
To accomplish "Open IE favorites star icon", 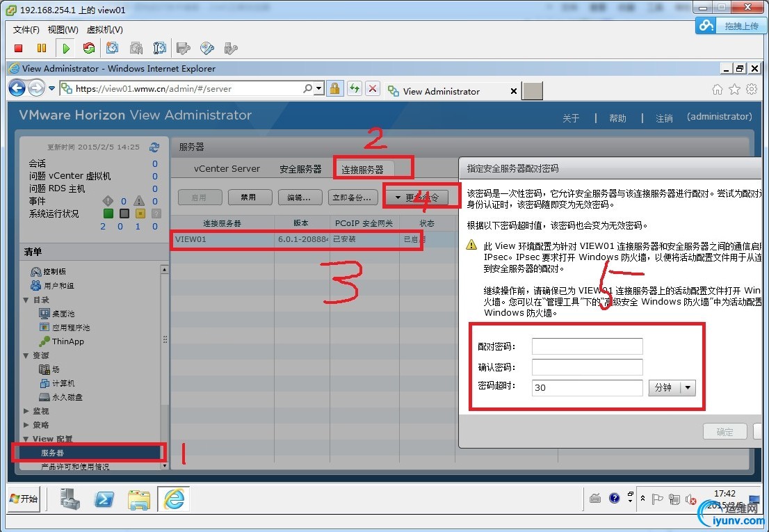I will tap(734, 89).
